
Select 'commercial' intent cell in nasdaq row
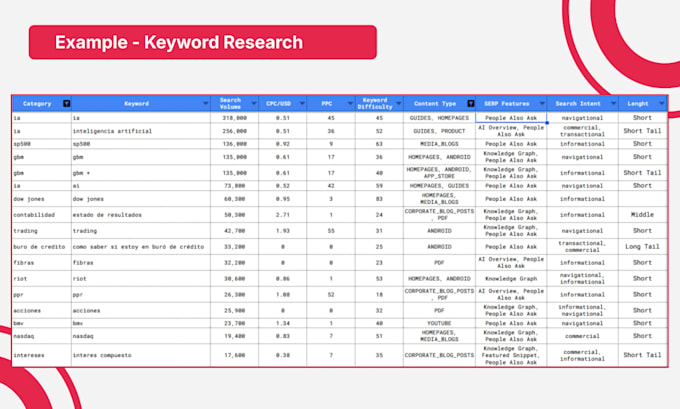pos(582,336)
